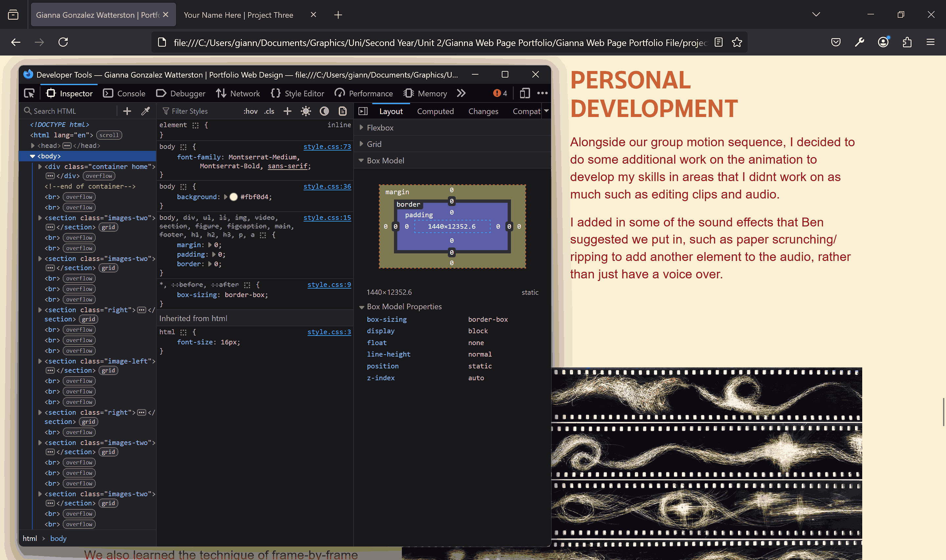946x560 pixels.
Task: Select the eyedropper color picker icon
Action: click(145, 111)
